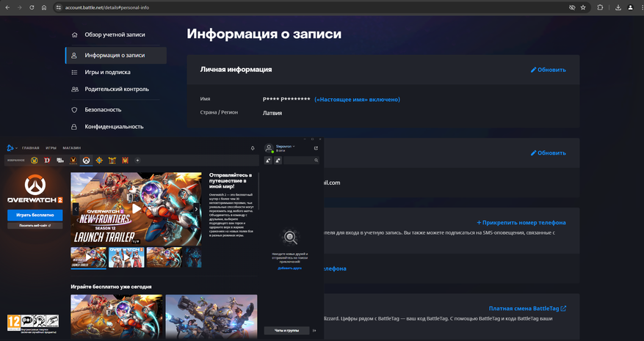Click the user avatar in launcher
The image size is (644, 341).
click(269, 148)
